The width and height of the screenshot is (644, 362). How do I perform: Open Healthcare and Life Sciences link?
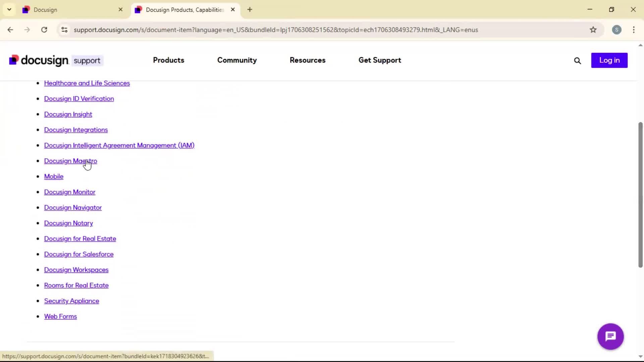87,83
